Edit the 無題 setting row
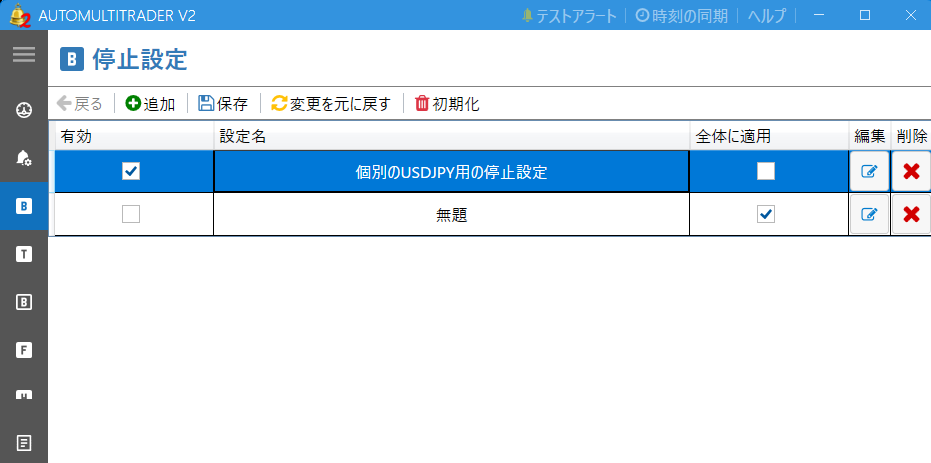This screenshot has height=463, width=931. (x=869, y=214)
